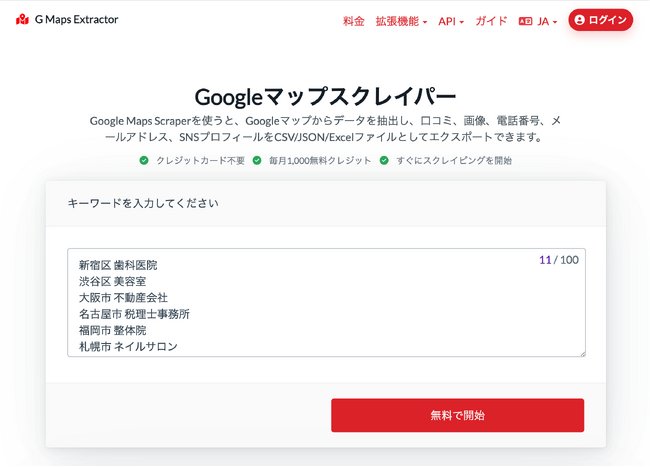Click inside the keyword textarea
Image resolution: width=650 pixels, height=467 pixels.
[x=326, y=302]
